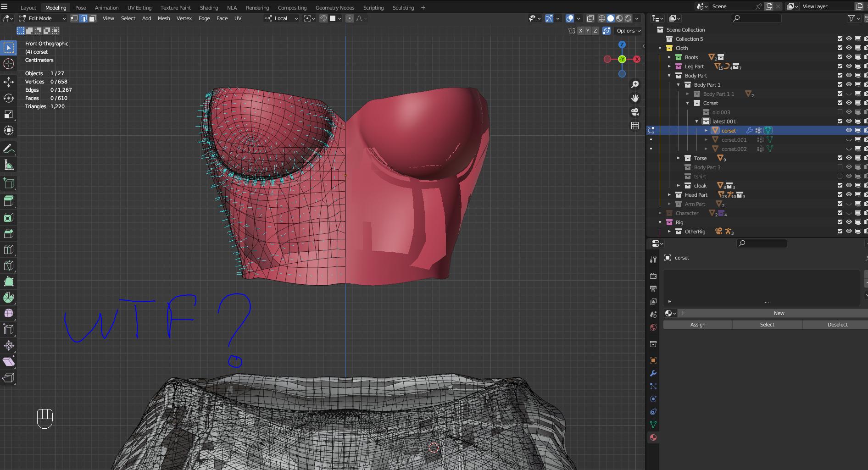The width and height of the screenshot is (868, 470).
Task: Enable the old.003 collection checkbox
Action: pos(840,112)
